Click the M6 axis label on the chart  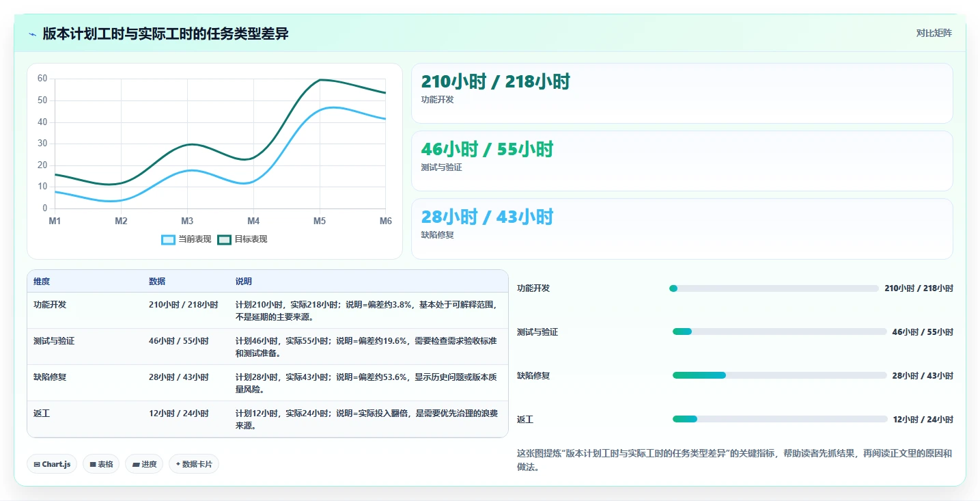click(385, 221)
